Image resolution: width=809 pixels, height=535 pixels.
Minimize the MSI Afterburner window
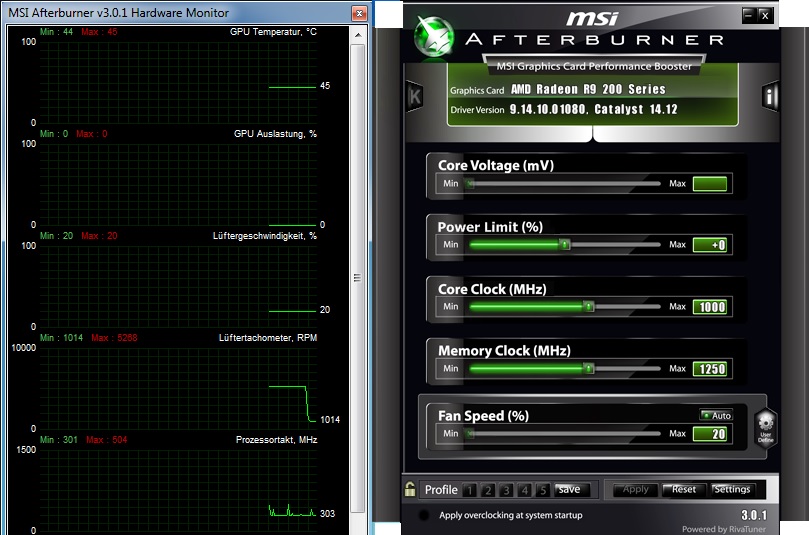click(x=749, y=15)
